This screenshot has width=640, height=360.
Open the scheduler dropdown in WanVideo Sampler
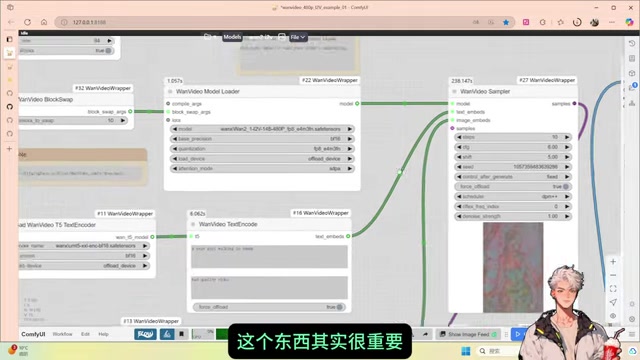coord(513,196)
